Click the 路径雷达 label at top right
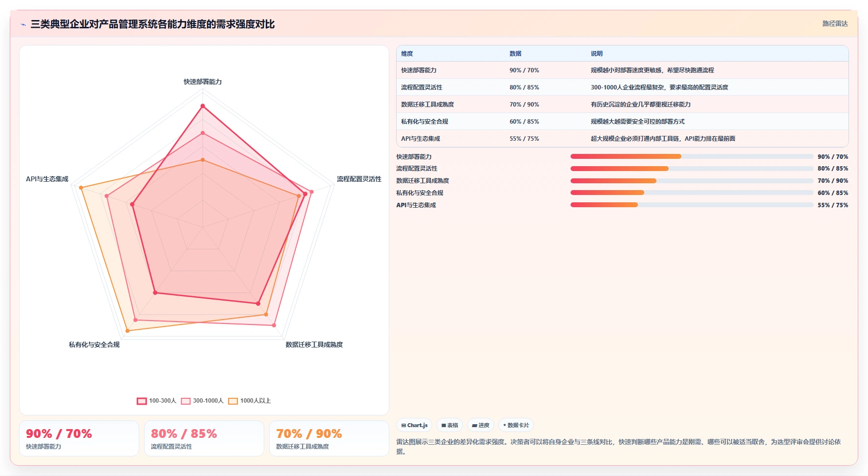Image resolution: width=868 pixels, height=476 pixels. pos(835,23)
